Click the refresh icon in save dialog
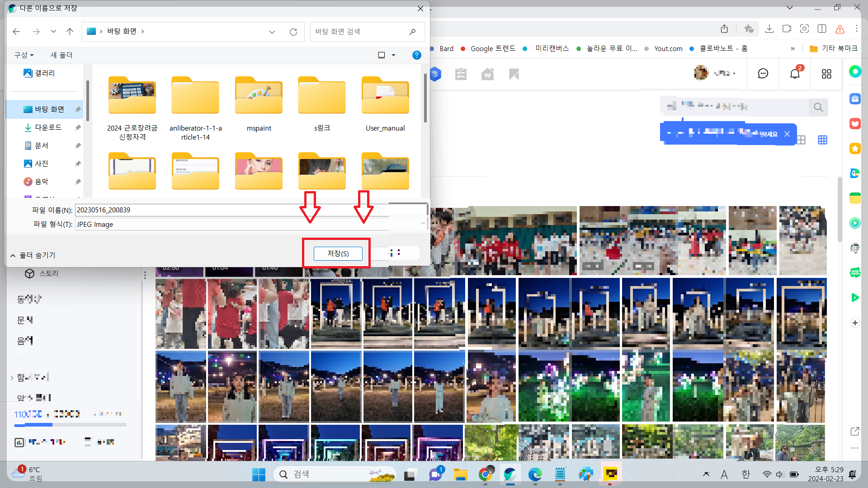 coord(293,32)
